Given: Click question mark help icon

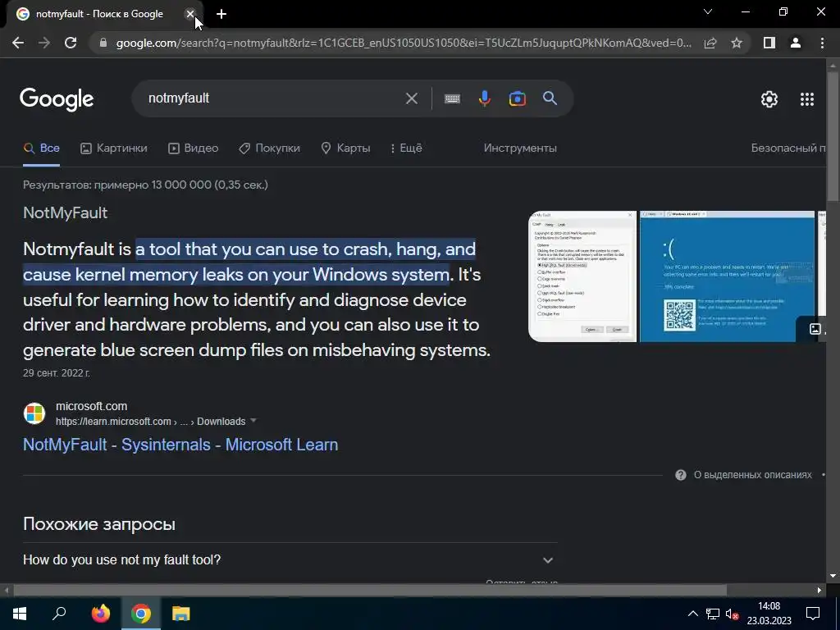Looking at the screenshot, I should [x=681, y=475].
